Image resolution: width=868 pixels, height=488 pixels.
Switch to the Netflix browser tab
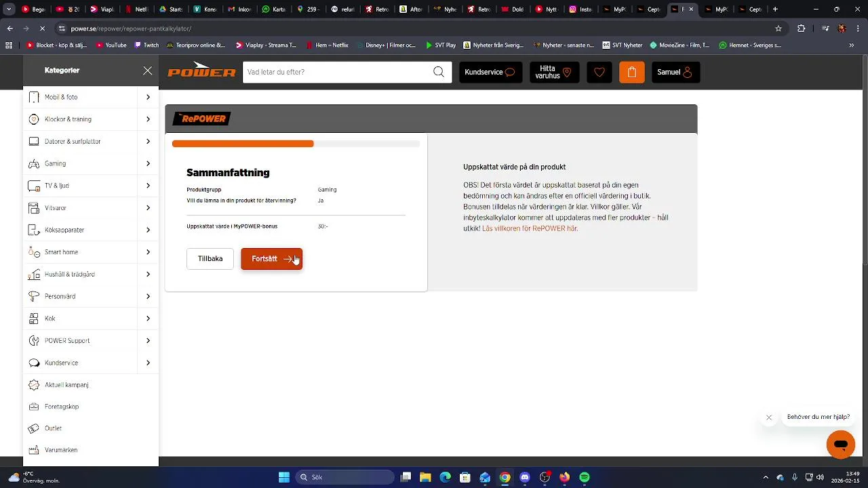point(137,9)
